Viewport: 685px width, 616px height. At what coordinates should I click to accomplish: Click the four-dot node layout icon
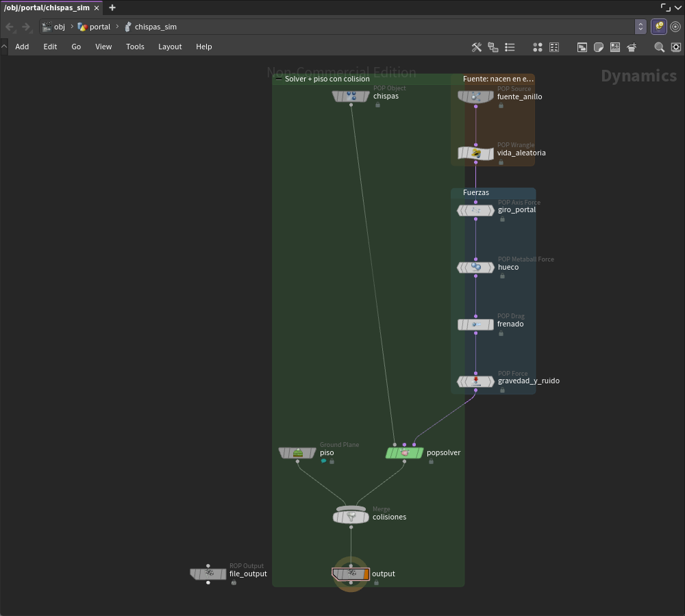[538, 47]
